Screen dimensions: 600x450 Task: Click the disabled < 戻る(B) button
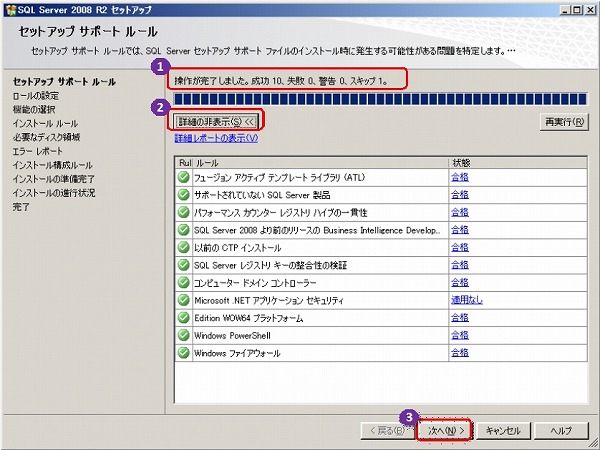[x=387, y=431]
